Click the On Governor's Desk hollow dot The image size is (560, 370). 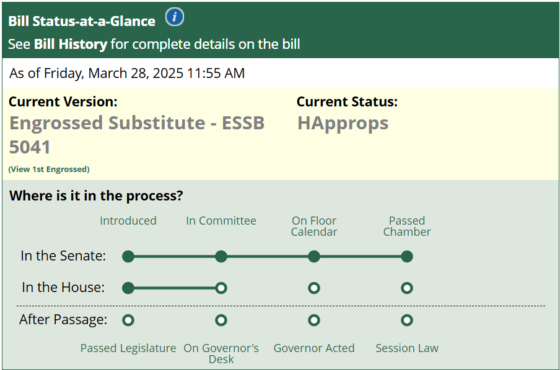(x=221, y=320)
